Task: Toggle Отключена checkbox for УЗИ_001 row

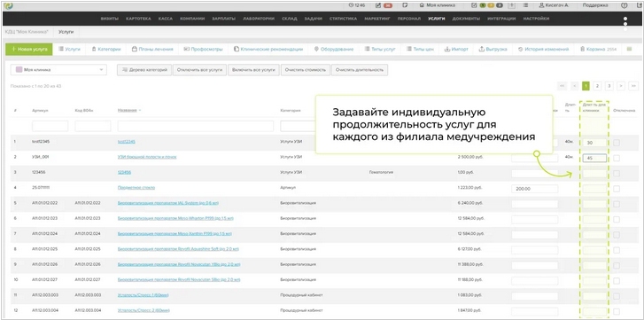Action: 617,158
